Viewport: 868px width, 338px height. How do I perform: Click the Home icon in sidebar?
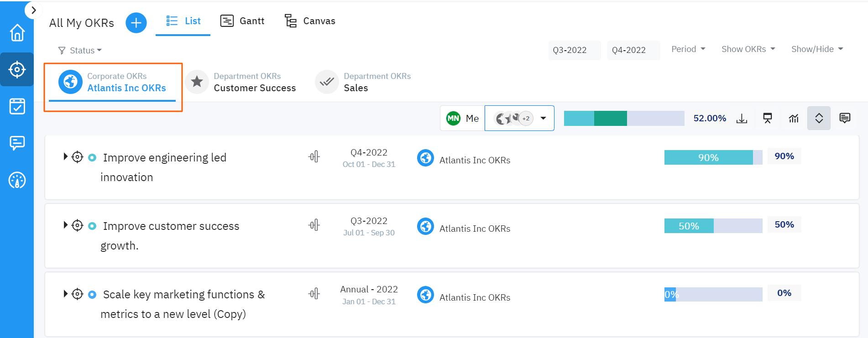click(x=17, y=33)
